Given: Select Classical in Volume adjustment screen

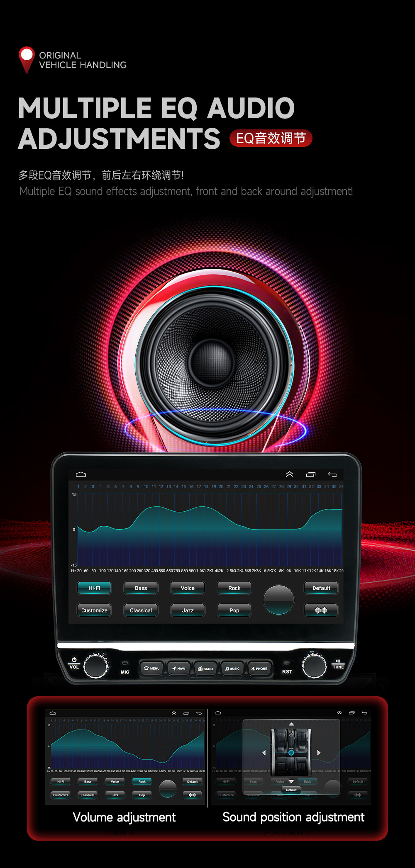Looking at the screenshot, I should (88, 795).
